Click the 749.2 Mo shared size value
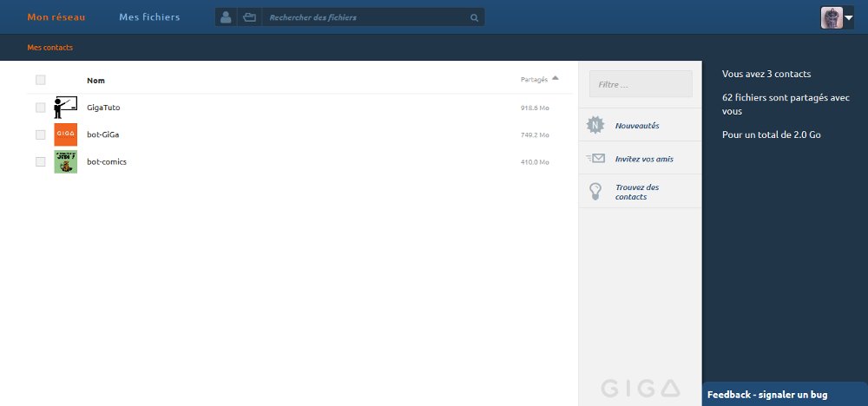 coord(535,135)
